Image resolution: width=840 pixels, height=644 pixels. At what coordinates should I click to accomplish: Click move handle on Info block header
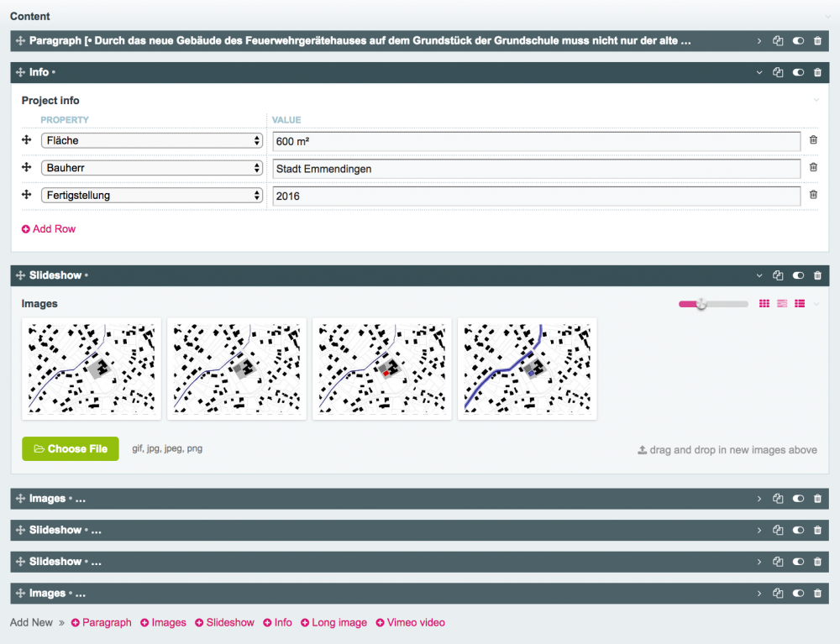click(20, 72)
